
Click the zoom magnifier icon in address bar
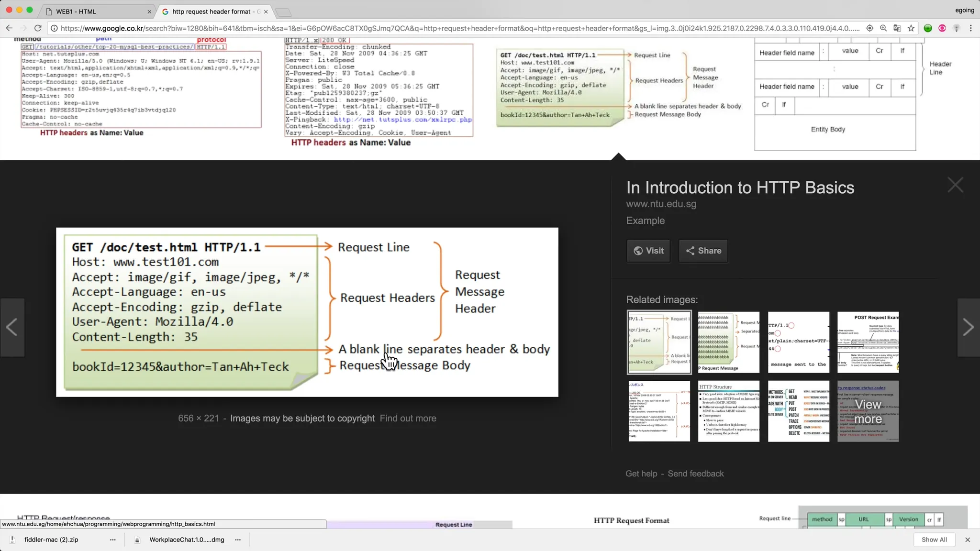883,28
